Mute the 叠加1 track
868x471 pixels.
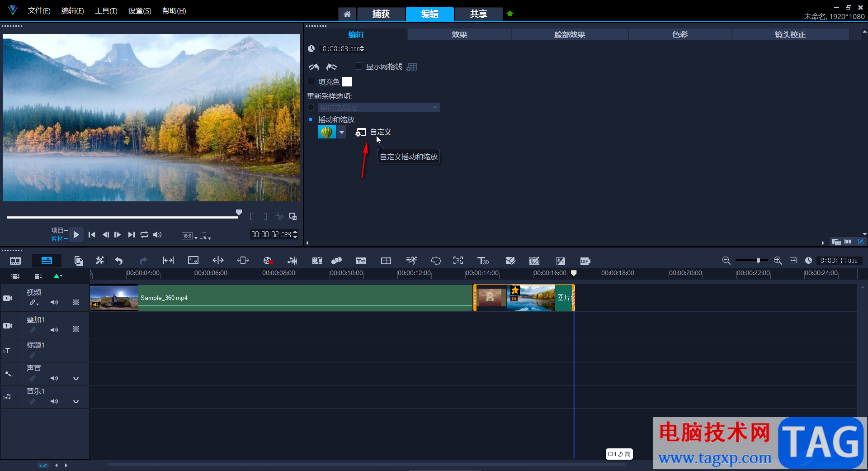click(54, 330)
